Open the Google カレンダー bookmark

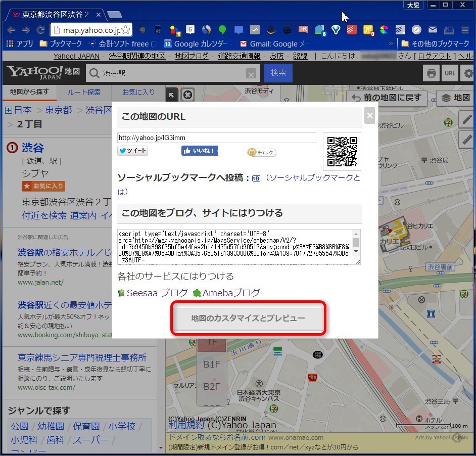coord(196,44)
